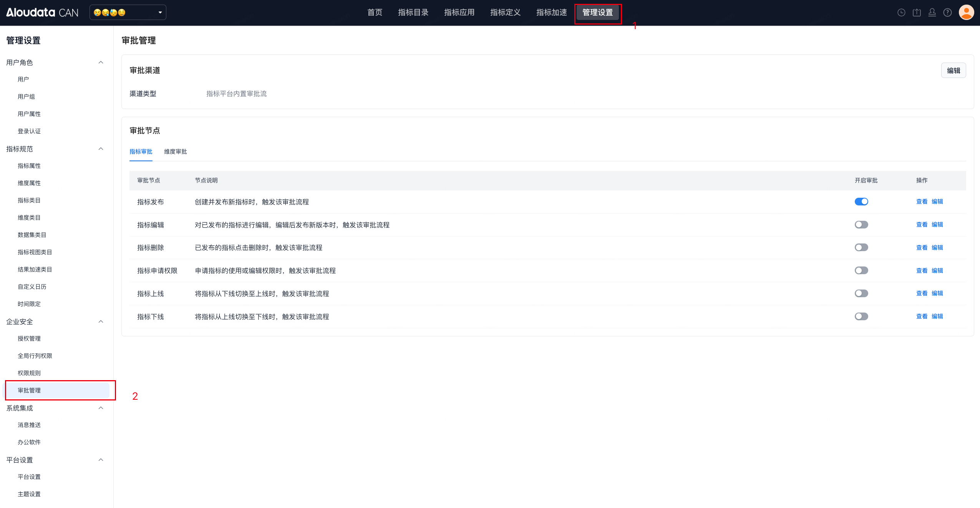The width and height of the screenshot is (980, 508).
Task: Open the help question mark icon
Action: [x=947, y=13]
